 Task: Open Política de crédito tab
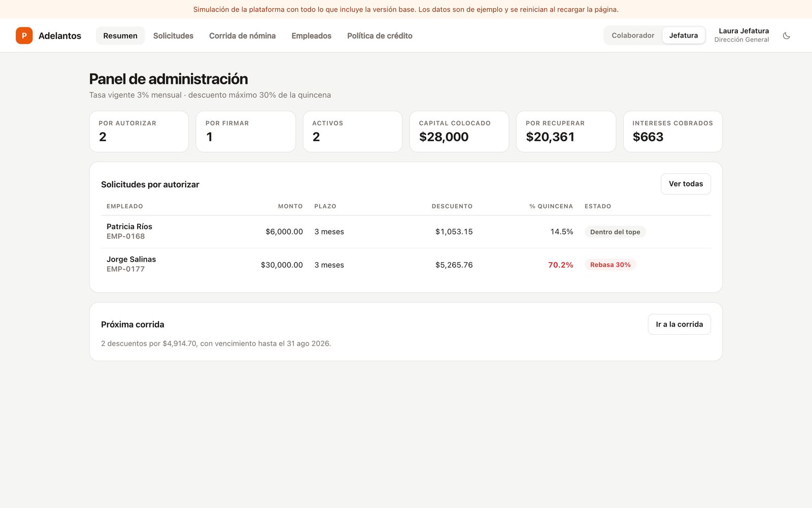point(380,36)
